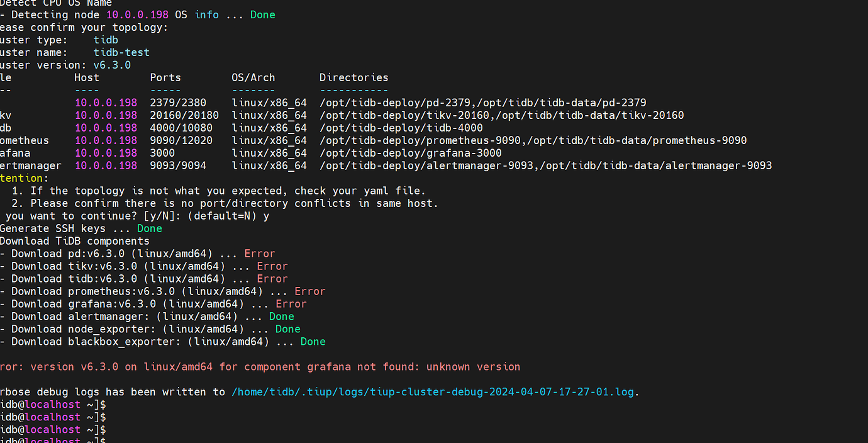
Task: Click Error status of grafana:v6.3.0 download
Action: pyautogui.click(x=291, y=305)
